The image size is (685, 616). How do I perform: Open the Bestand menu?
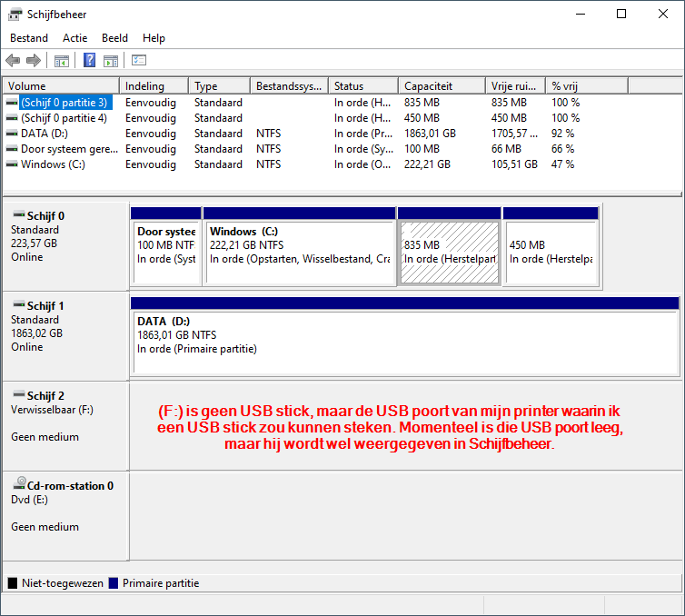pyautogui.click(x=29, y=38)
